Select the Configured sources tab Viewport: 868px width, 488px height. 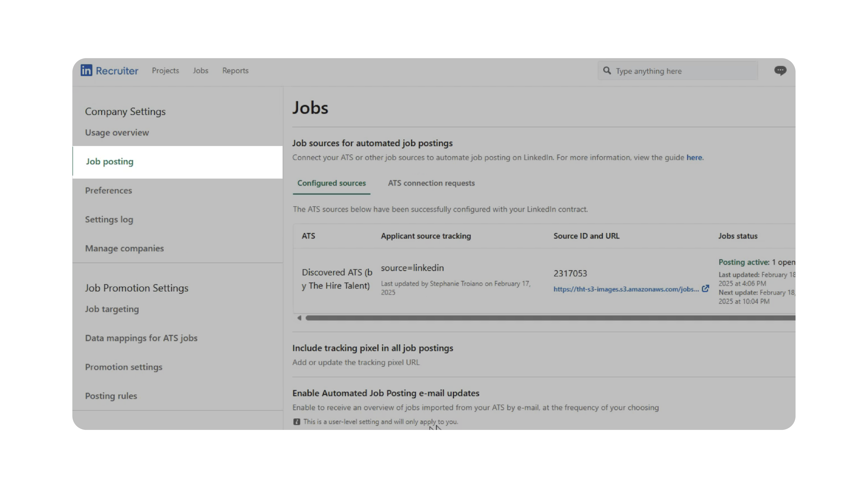tap(331, 183)
